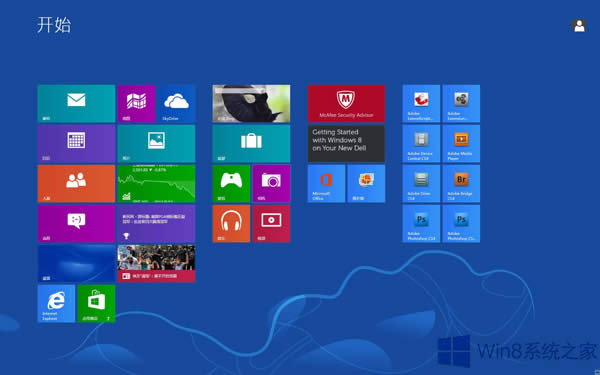Launch Internet Explorer tile
Image resolution: width=600 pixels, height=375 pixels.
(56, 303)
